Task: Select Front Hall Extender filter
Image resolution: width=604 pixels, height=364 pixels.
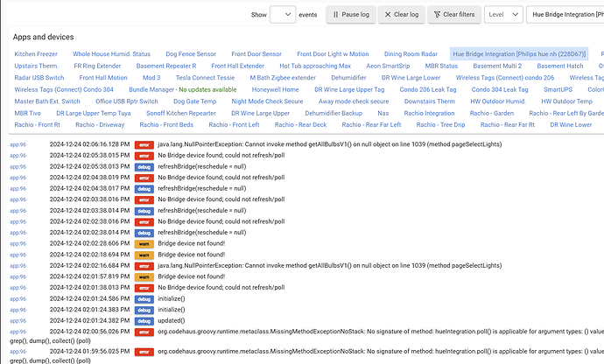Action: coord(238,66)
